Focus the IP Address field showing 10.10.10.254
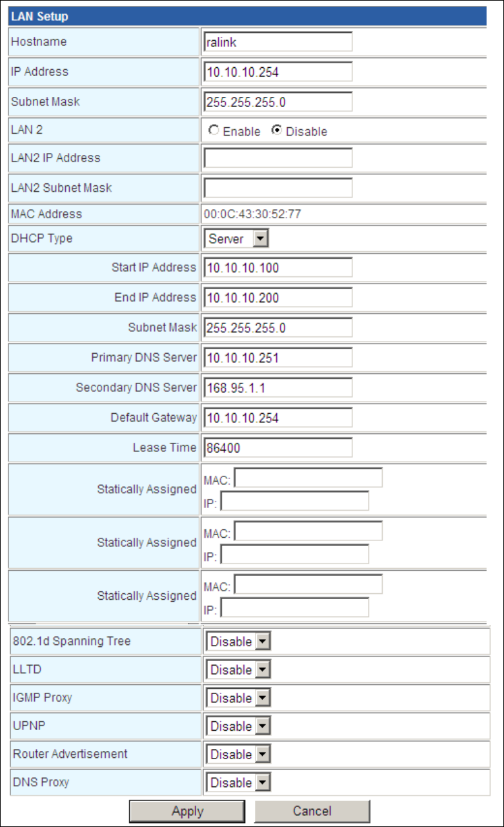The width and height of the screenshot is (504, 827). pyautogui.click(x=278, y=72)
